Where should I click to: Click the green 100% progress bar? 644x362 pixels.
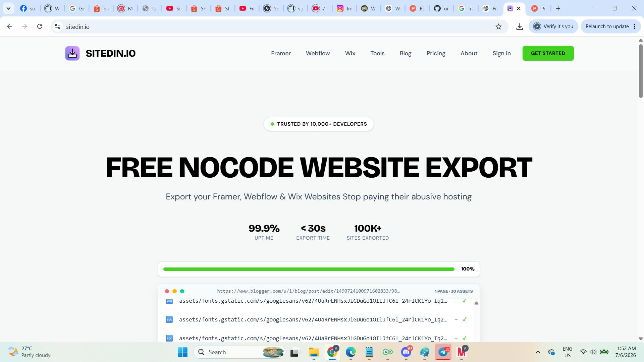coord(309,269)
